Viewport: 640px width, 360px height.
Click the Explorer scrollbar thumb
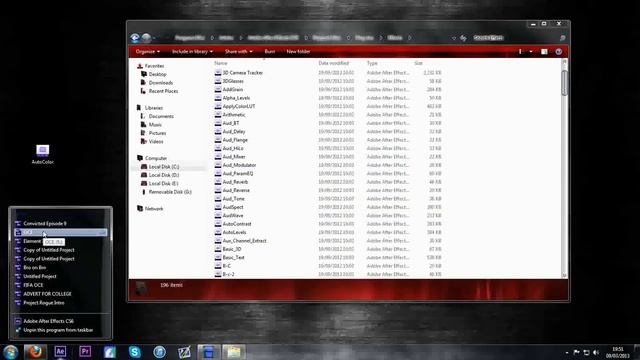point(564,83)
